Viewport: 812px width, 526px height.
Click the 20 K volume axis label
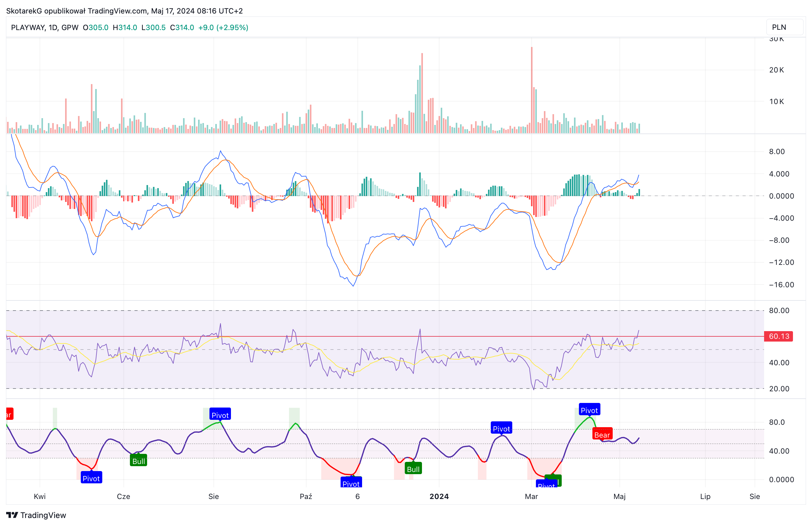pyautogui.click(x=776, y=70)
